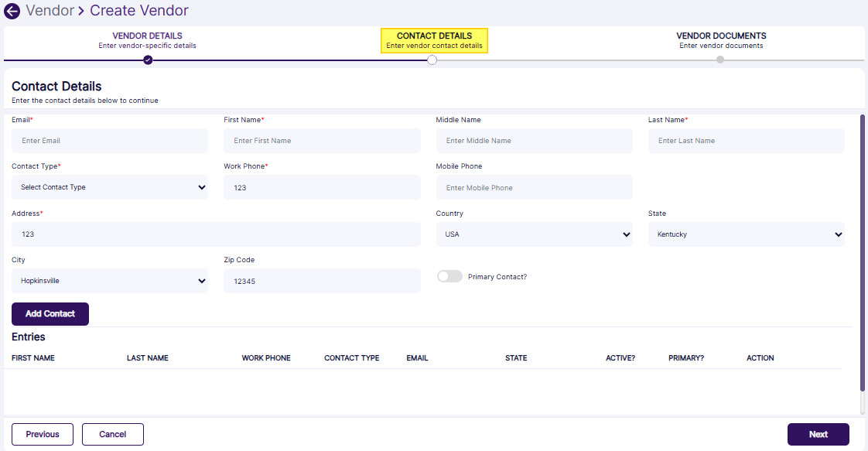Click inside the Zip Code field
The height and width of the screenshot is (451, 868).
[x=322, y=280]
